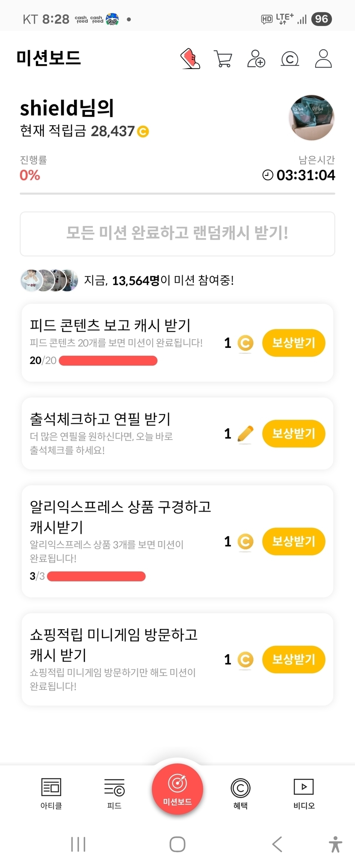Tap the participants avatar group
Viewport: 355px width, 868px height.
[x=49, y=281]
